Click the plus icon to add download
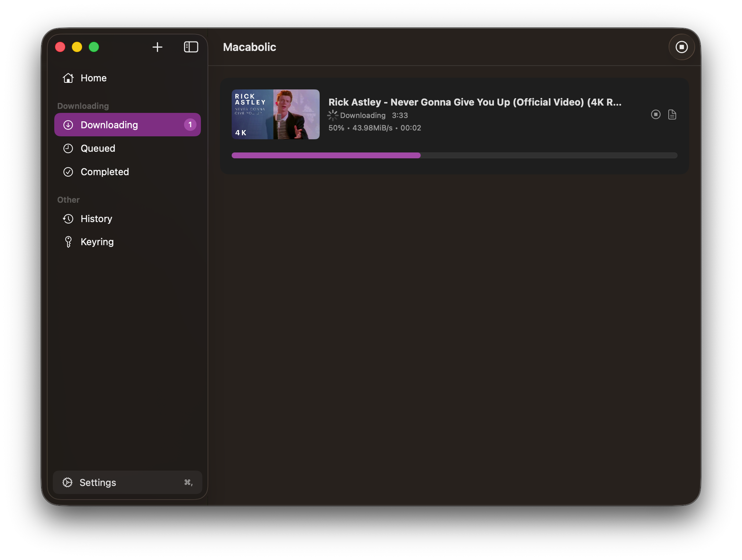 (x=157, y=47)
